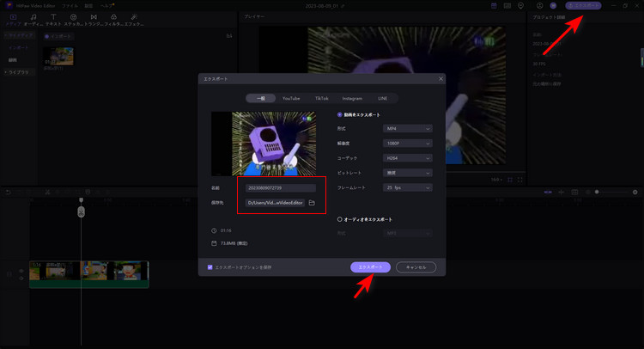Select the video export radio button
Image resolution: width=644 pixels, height=349 pixels.
coord(340,114)
